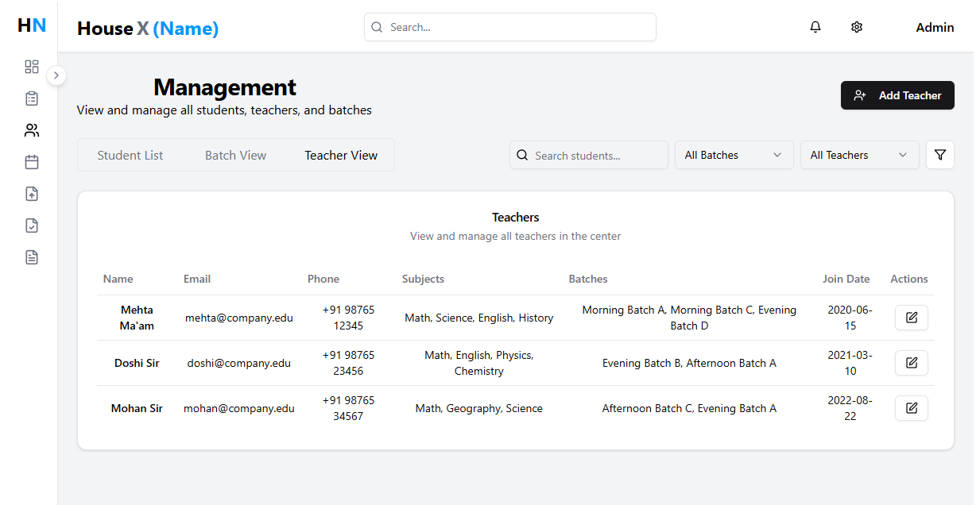Click the notifications bell icon
Viewport: 980px width, 505px height.
coord(815,27)
